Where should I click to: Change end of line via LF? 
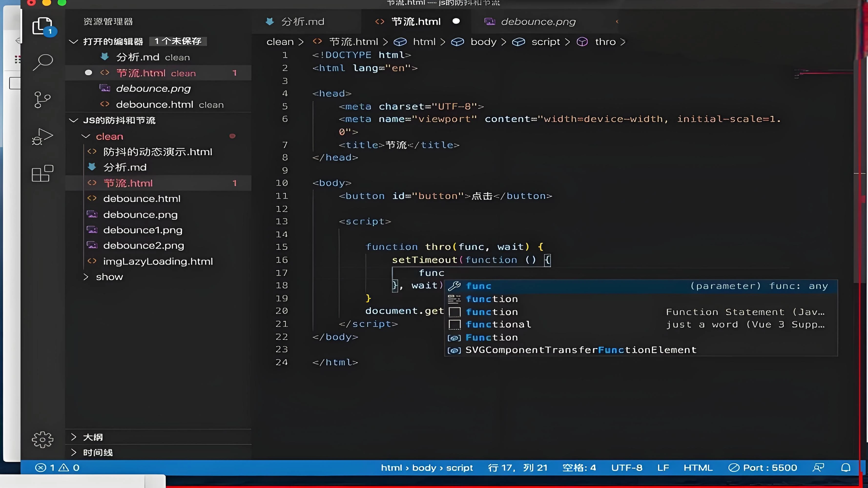(663, 468)
